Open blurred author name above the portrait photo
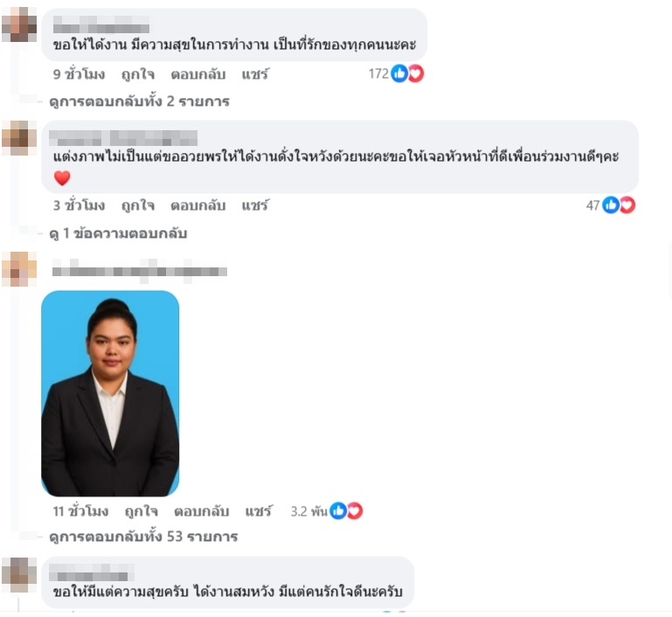 140,271
